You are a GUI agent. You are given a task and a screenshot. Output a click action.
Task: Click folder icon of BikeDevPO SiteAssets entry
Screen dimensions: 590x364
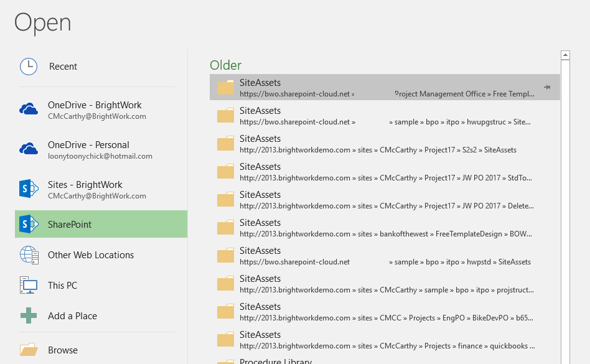click(225, 311)
